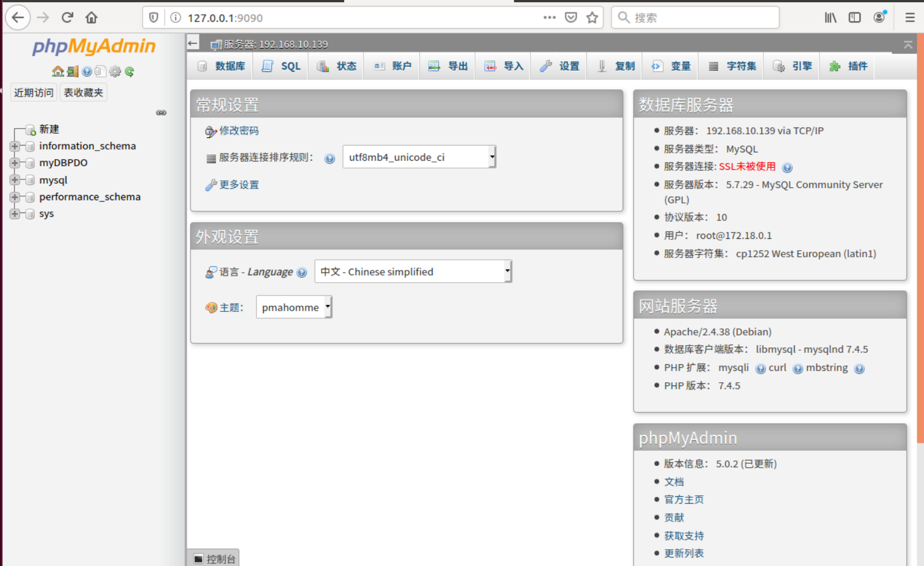Open Language dropdown showing Chinese simplified
Viewport: 924px width, 566px height.
pos(413,271)
